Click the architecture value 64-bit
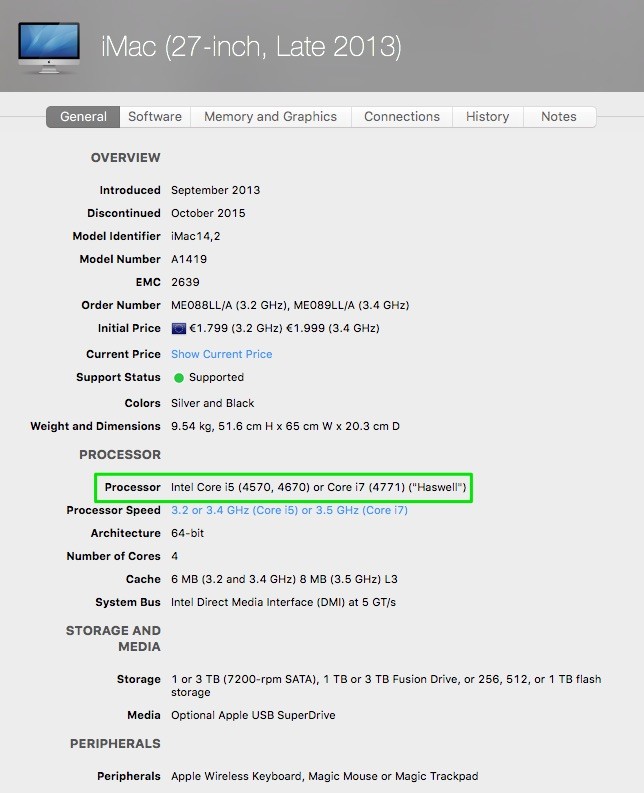 [x=187, y=533]
